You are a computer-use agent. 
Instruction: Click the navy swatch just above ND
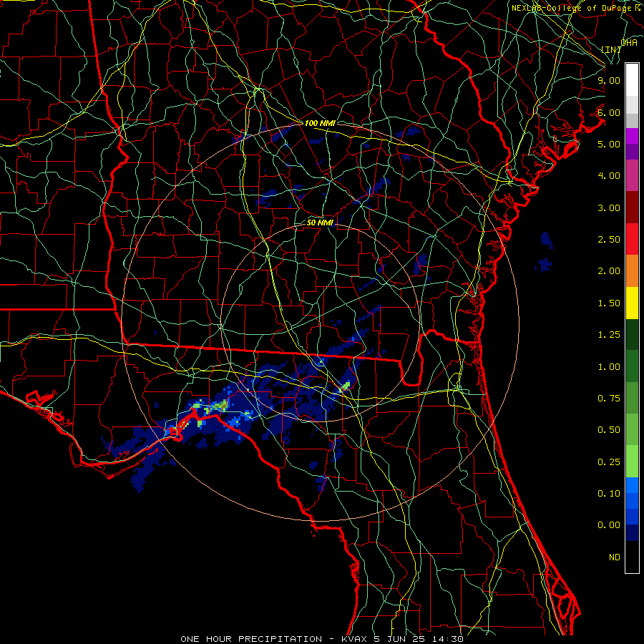pos(632,533)
